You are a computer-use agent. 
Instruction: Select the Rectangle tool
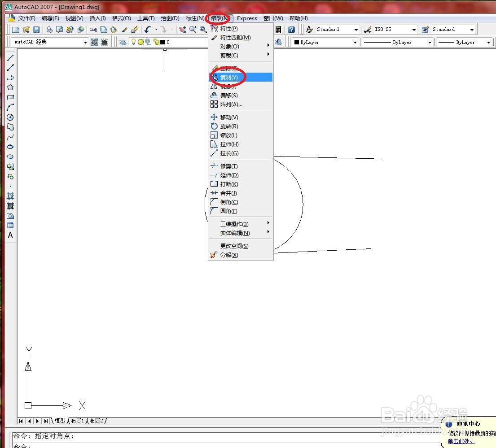[x=10, y=97]
